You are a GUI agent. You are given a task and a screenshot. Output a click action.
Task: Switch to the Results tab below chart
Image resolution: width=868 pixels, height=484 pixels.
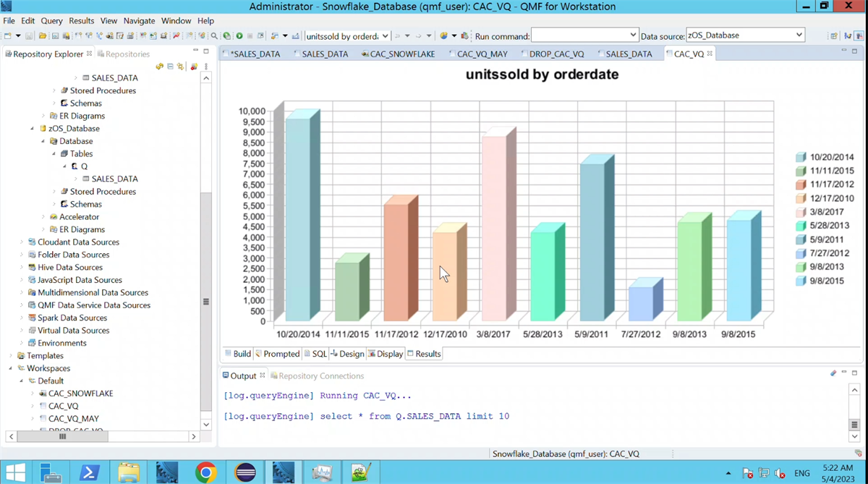tap(423, 354)
